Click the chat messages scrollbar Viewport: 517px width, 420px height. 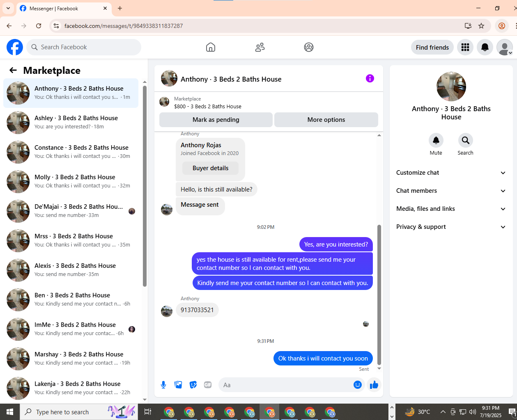pyautogui.click(x=379, y=294)
